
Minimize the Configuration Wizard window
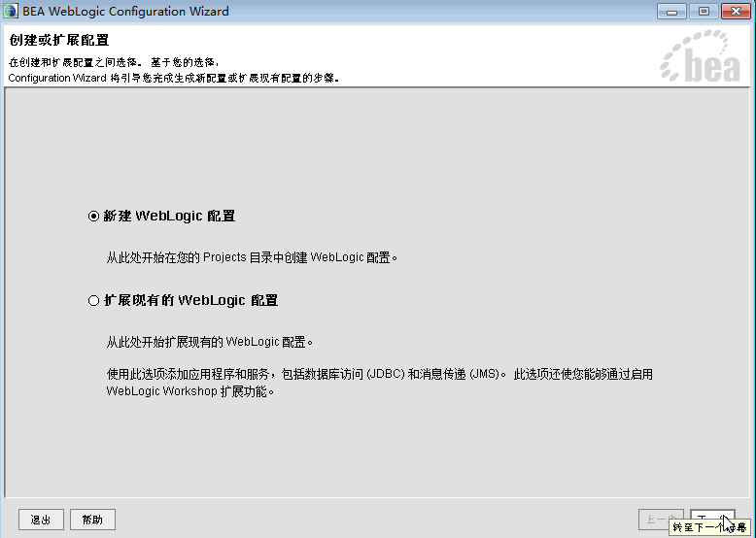coord(671,11)
